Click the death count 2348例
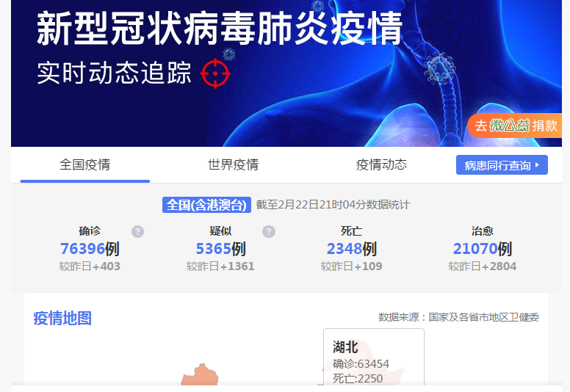This screenshot has width=570, height=392. click(351, 249)
